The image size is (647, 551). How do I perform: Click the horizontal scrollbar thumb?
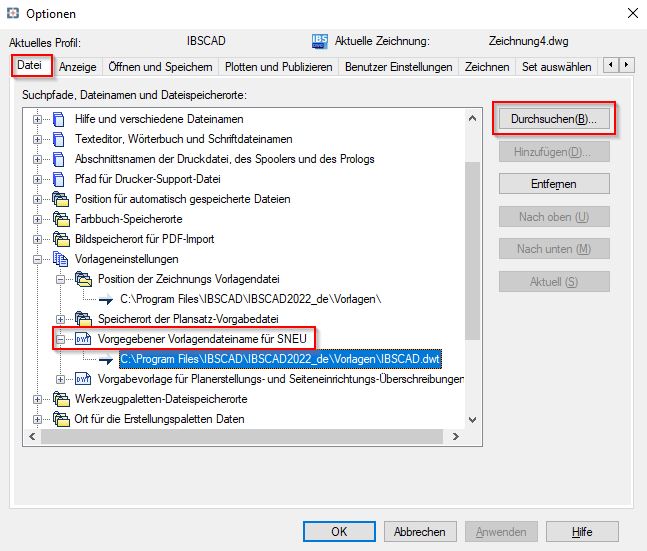tap(242, 436)
